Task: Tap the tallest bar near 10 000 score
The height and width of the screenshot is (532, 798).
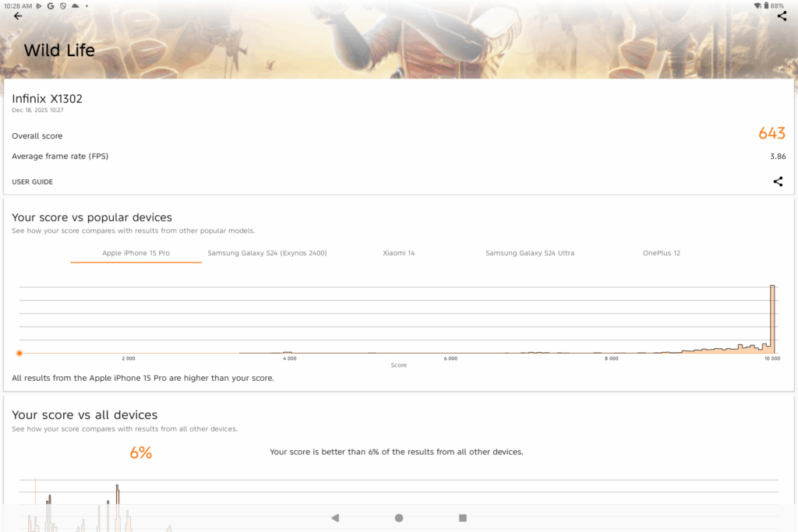Action: (772, 319)
